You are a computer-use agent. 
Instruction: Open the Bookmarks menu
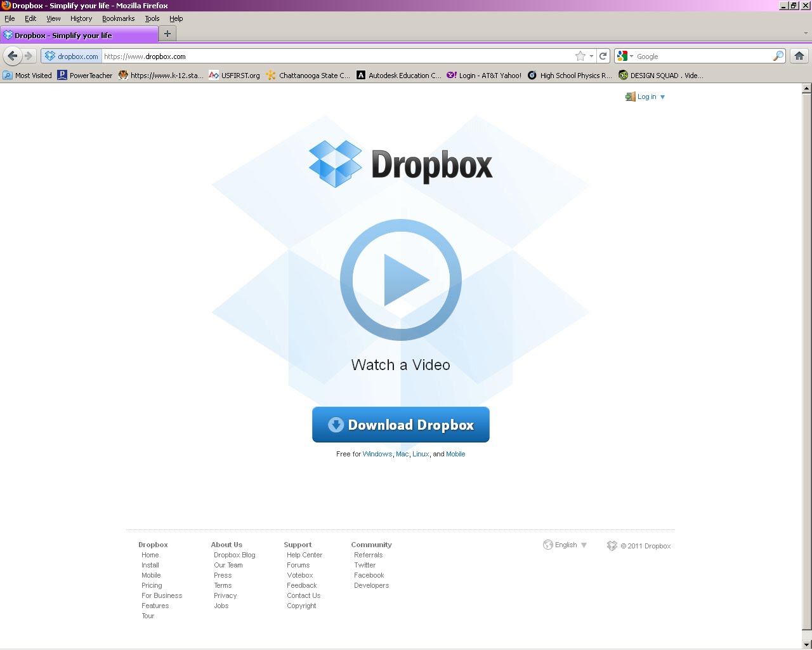pos(119,18)
